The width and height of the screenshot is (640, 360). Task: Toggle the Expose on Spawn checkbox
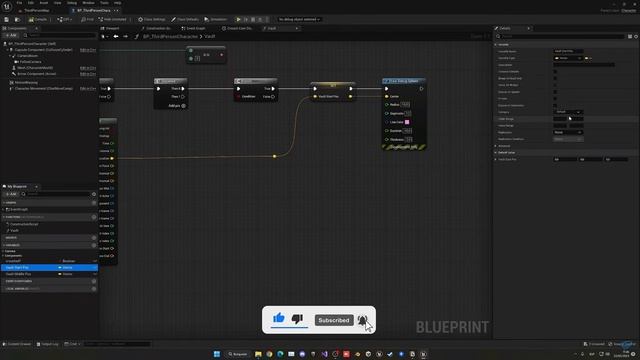click(555, 92)
